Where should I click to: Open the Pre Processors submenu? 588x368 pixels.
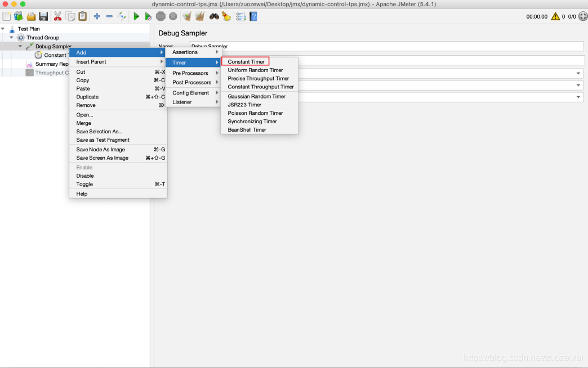coord(193,73)
